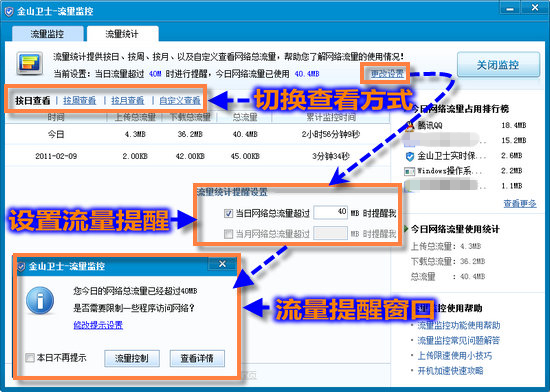Click the traffic statistics chart icon
The width and height of the screenshot is (550, 392).
pyautogui.click(x=29, y=63)
